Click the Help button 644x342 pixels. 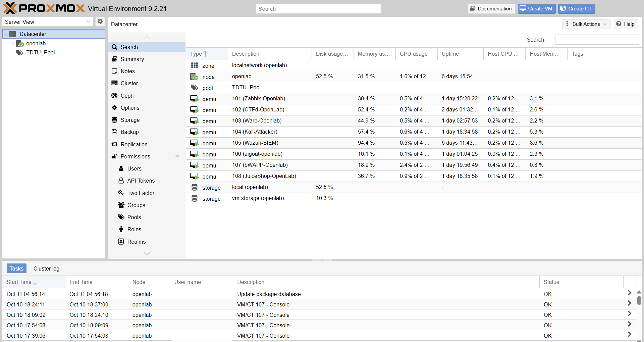pos(626,24)
